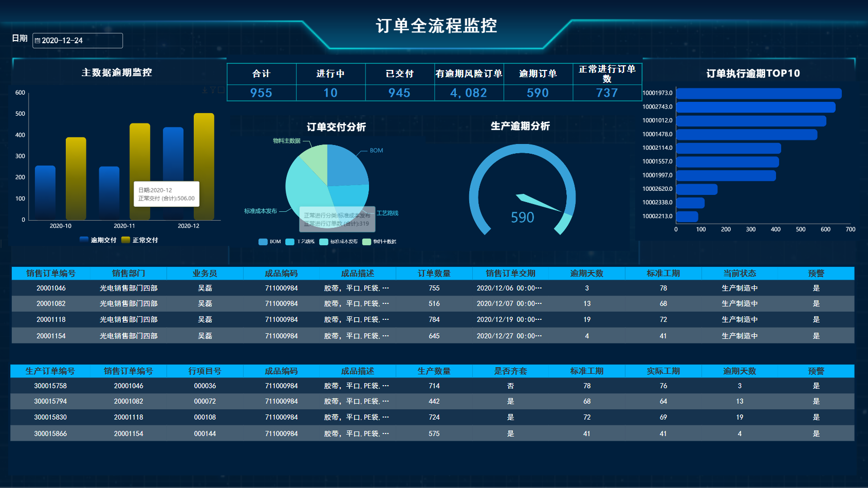
Task: Click line item number 000108
Action: point(205,418)
